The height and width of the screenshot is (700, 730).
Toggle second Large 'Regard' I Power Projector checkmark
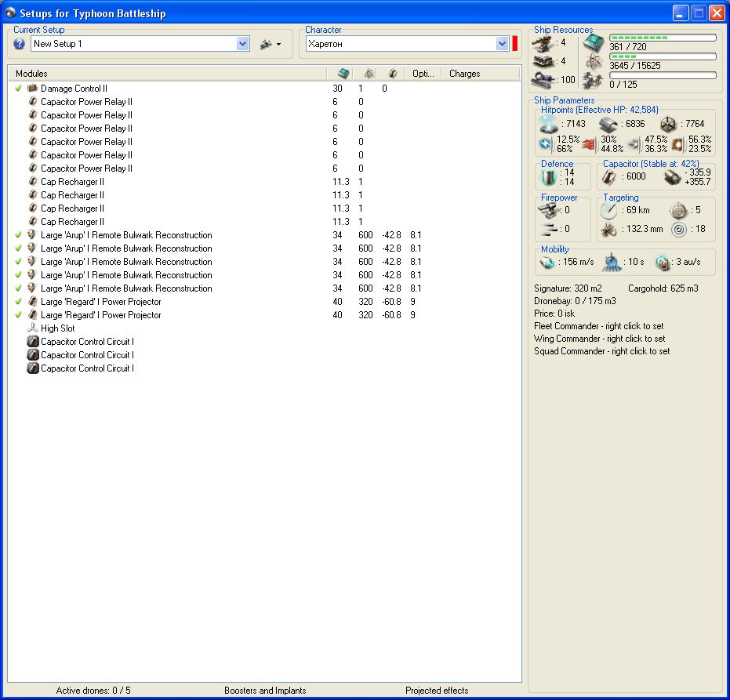(x=18, y=314)
